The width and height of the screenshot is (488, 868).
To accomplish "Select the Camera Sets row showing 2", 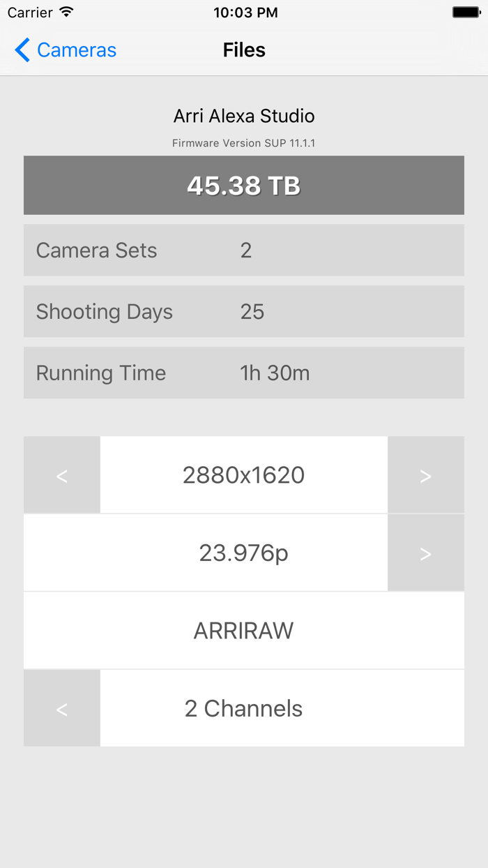I will 243,250.
